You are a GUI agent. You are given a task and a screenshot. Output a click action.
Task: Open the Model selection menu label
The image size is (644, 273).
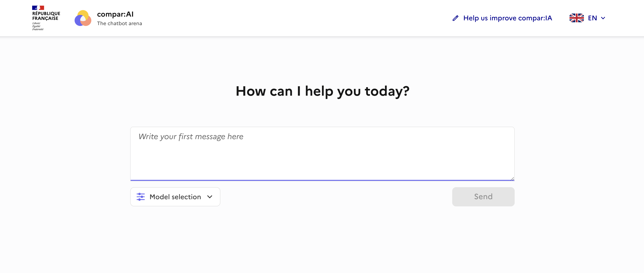(x=175, y=197)
